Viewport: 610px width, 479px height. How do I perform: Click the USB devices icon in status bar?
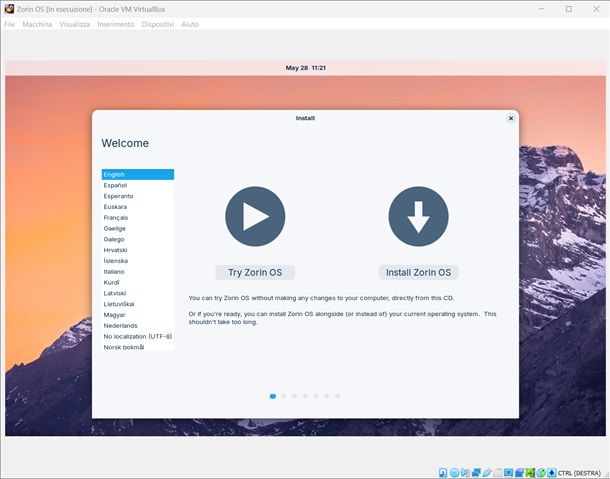(x=487, y=473)
